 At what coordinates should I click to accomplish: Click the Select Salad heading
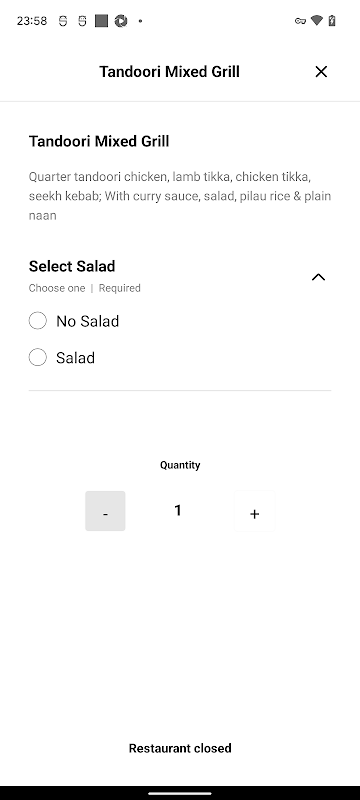click(72, 266)
